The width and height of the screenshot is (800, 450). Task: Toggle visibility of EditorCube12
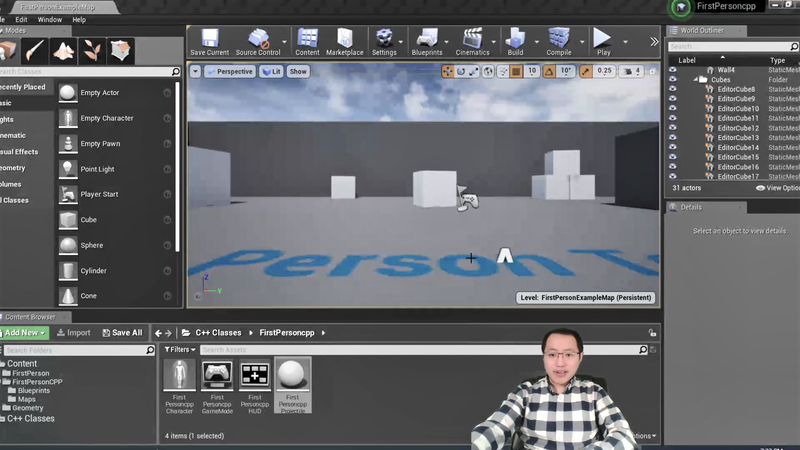[x=672, y=128]
